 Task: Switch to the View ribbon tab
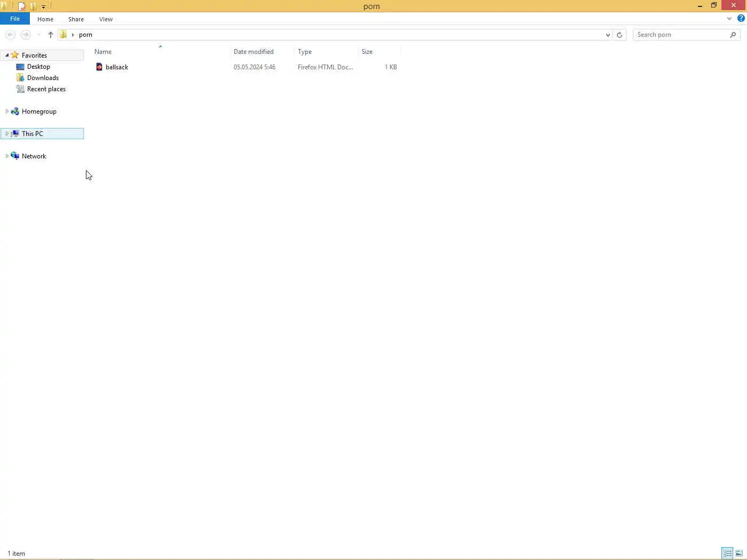(106, 19)
